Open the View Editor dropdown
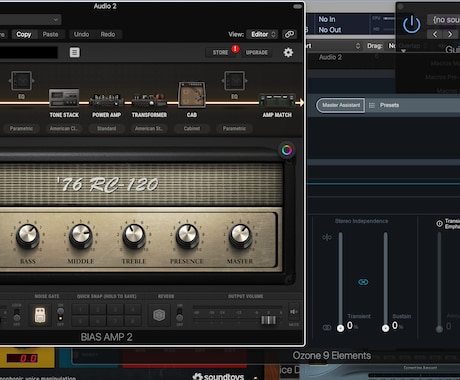This screenshot has width=460, height=380. (263, 34)
